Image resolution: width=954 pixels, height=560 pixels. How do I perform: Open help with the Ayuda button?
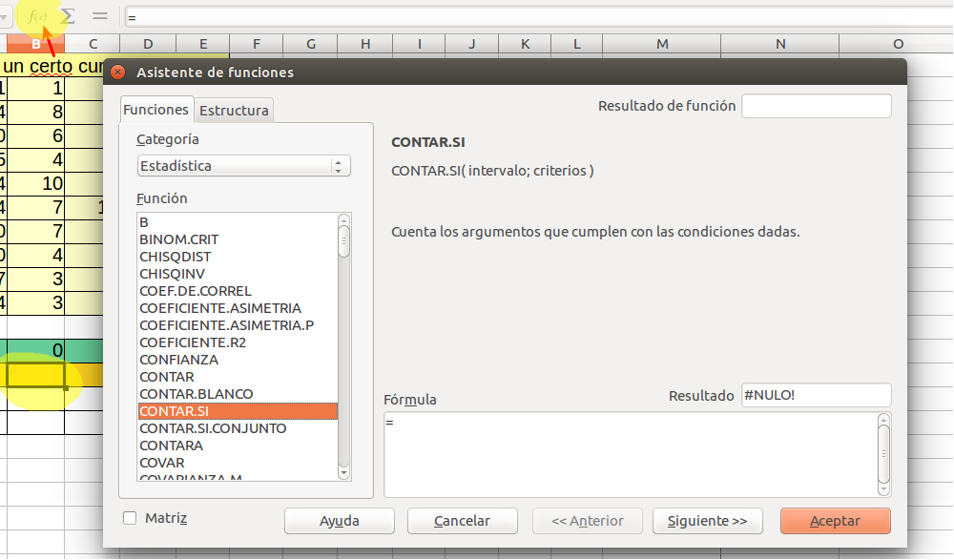pos(339,521)
